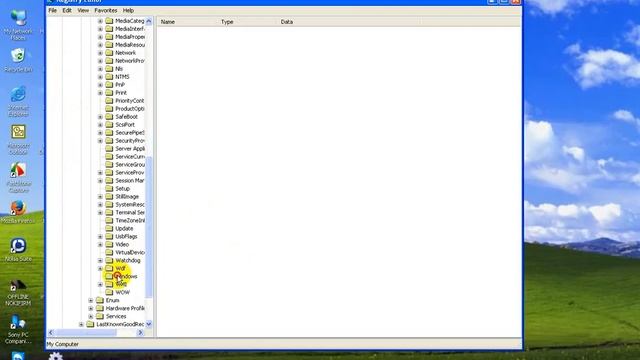Open the View menu

83,10
